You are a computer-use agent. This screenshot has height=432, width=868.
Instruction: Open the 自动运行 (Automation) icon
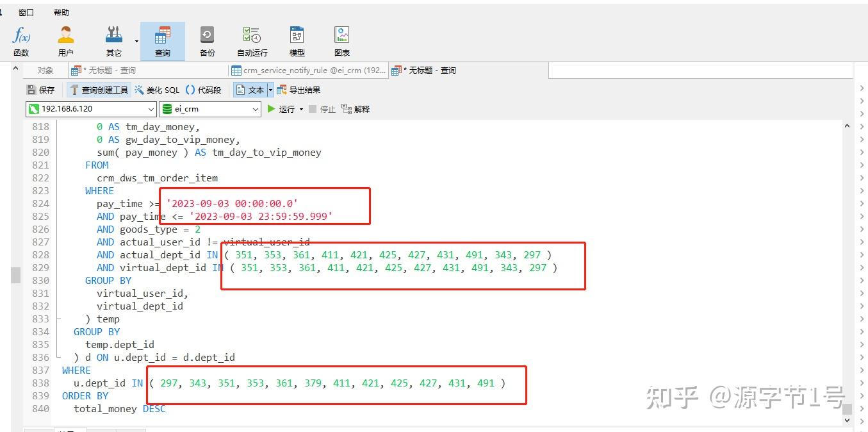click(x=252, y=41)
